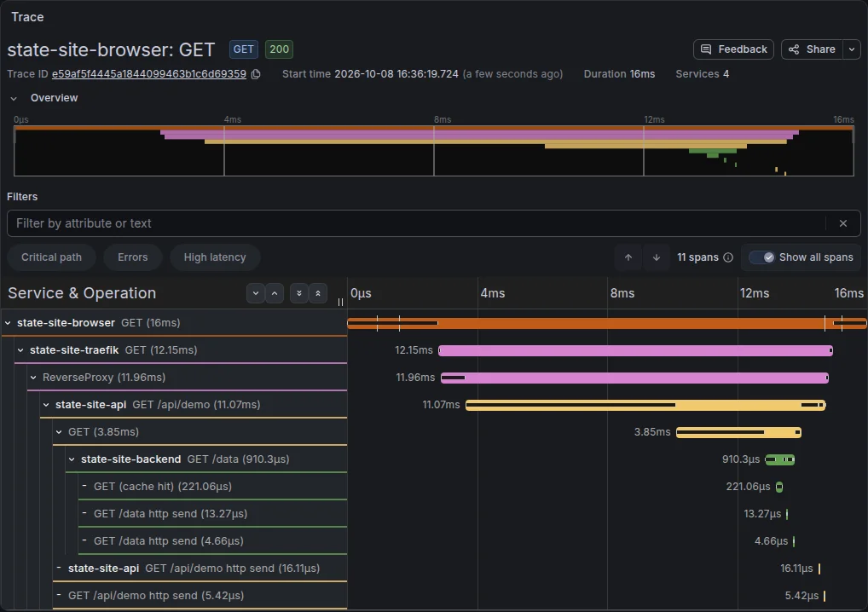Click the GET method badge
This screenshot has width=868, height=612.
[x=244, y=49]
